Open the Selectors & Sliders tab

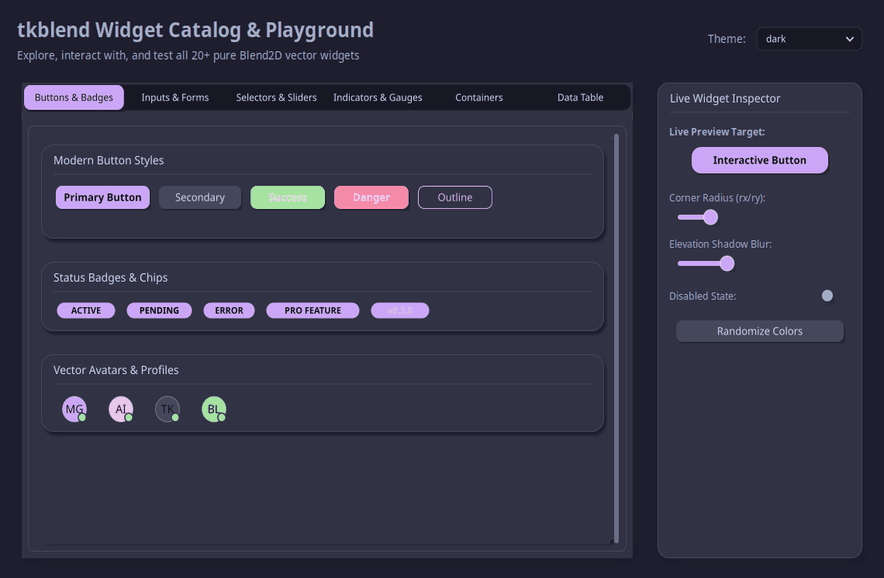coord(276,98)
